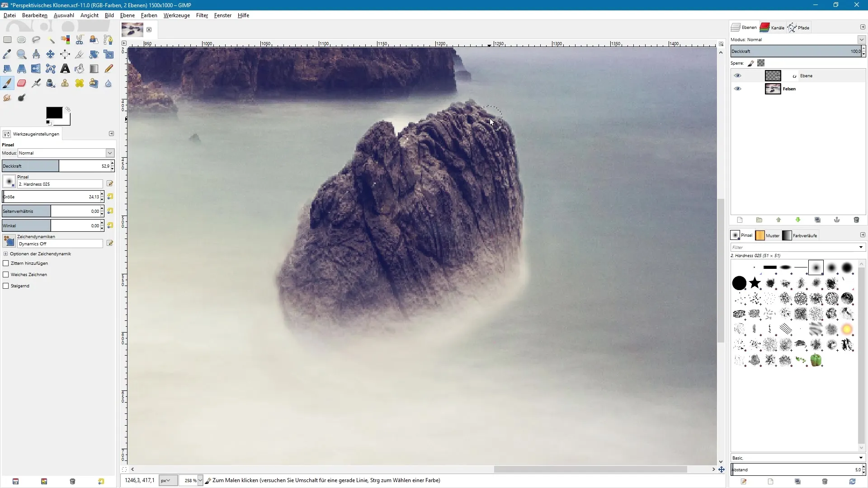Screen dimensions: 868x488
Task: Select the Measure compass tool
Action: pyautogui.click(x=36, y=54)
